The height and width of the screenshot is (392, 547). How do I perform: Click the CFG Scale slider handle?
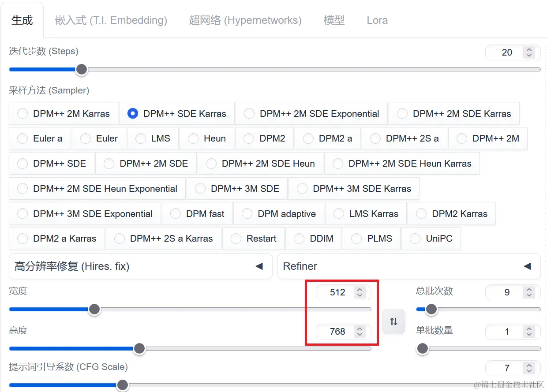coord(122,385)
